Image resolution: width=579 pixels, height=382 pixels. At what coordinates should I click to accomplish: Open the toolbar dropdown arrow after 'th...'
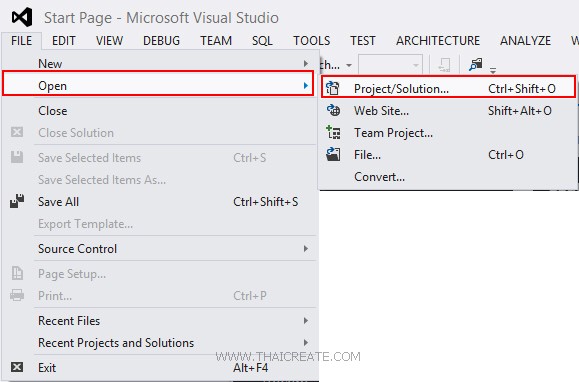tap(349, 65)
